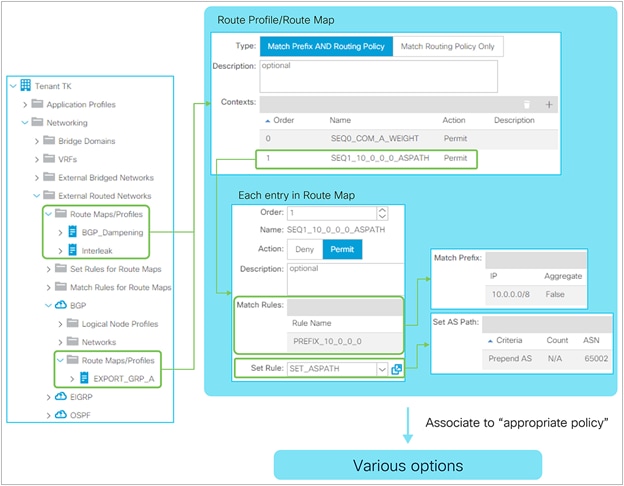The image size is (624, 486).
Task: Select the SEQ0_COM_A_WEIGHT context row
Action: pyautogui.click(x=409, y=139)
